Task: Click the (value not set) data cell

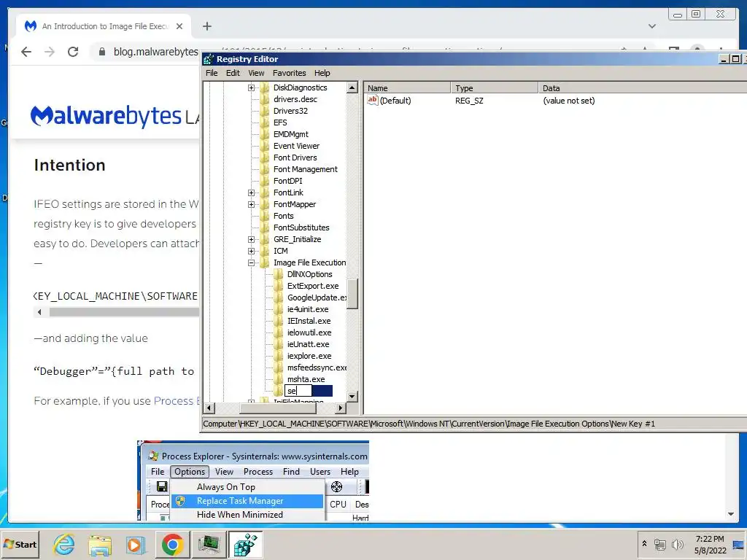Action: coord(569,101)
